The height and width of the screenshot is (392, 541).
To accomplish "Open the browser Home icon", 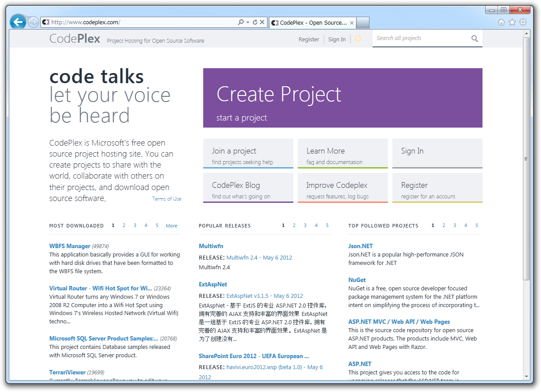I will point(501,22).
